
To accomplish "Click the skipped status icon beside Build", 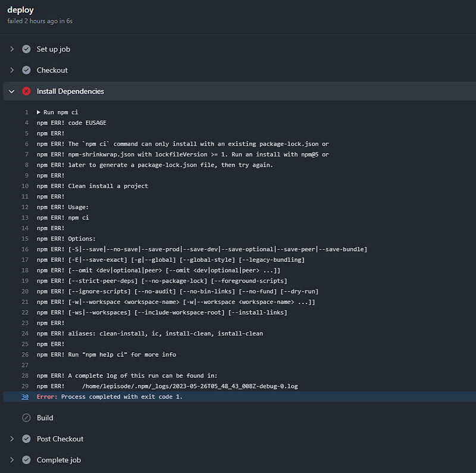I will coord(26,418).
